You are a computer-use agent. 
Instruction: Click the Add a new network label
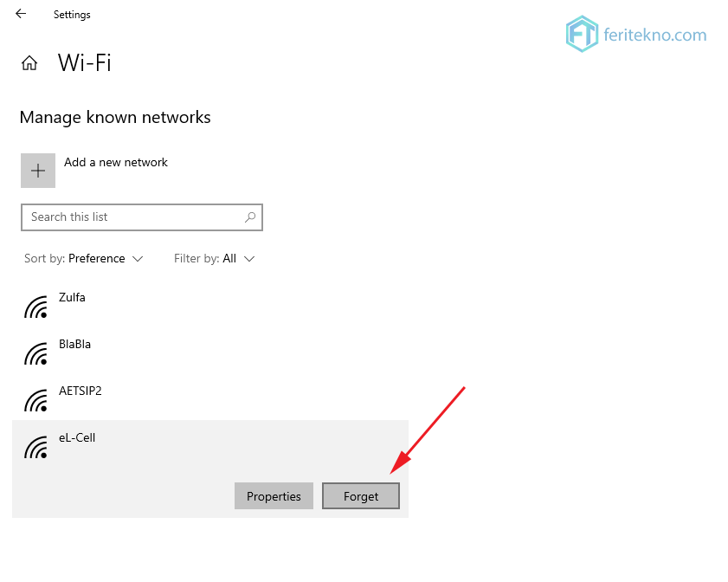click(116, 162)
